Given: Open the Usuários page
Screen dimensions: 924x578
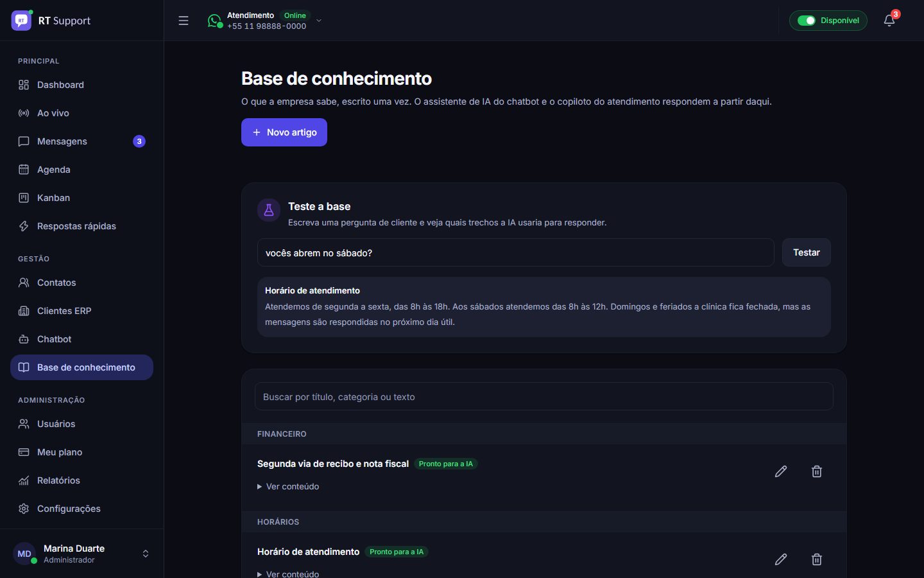Looking at the screenshot, I should click(81, 424).
